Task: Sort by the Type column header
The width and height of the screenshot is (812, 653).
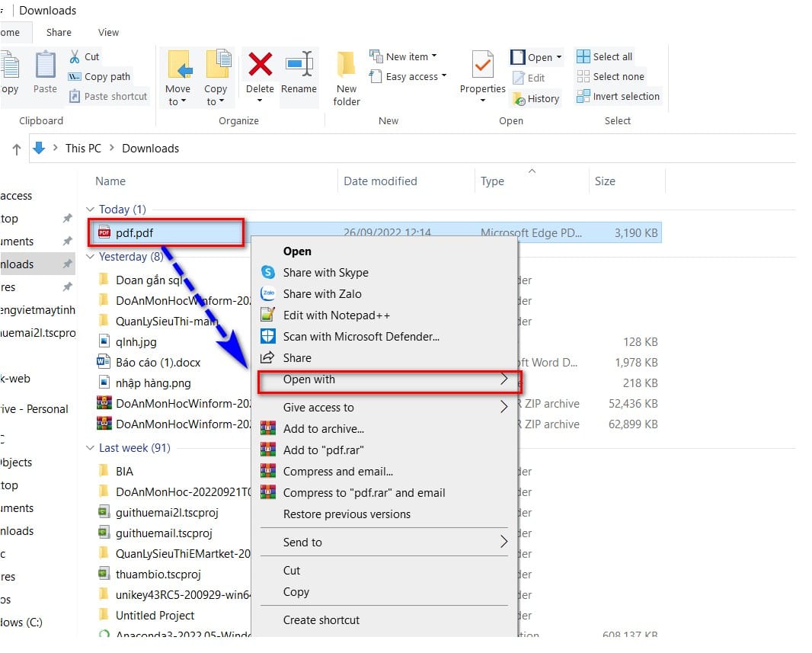Action: pos(492,181)
